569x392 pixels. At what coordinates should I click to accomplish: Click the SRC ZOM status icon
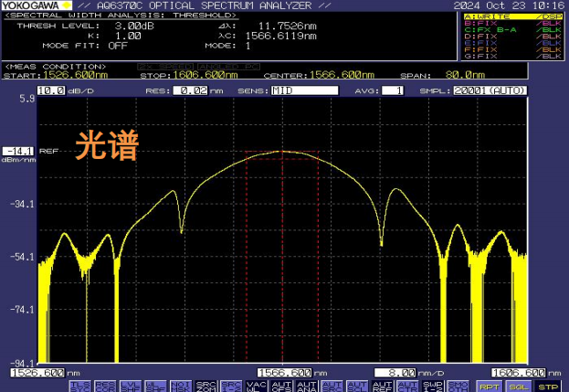tap(205, 387)
